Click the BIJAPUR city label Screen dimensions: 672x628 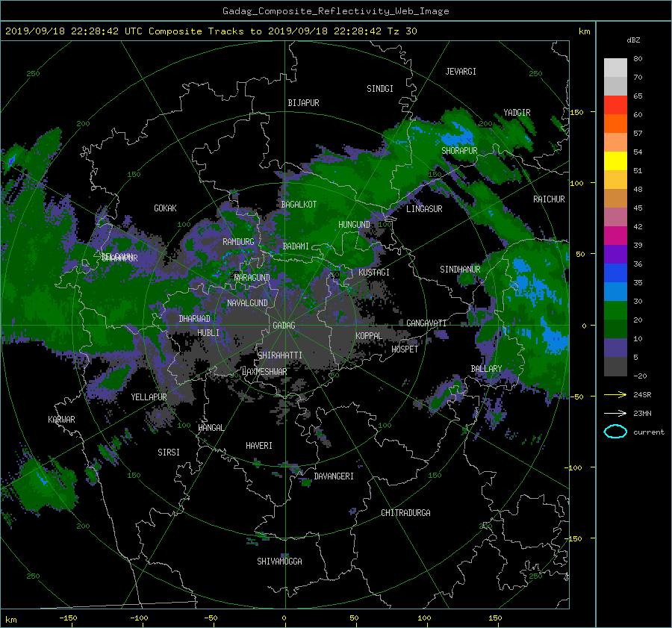click(303, 103)
